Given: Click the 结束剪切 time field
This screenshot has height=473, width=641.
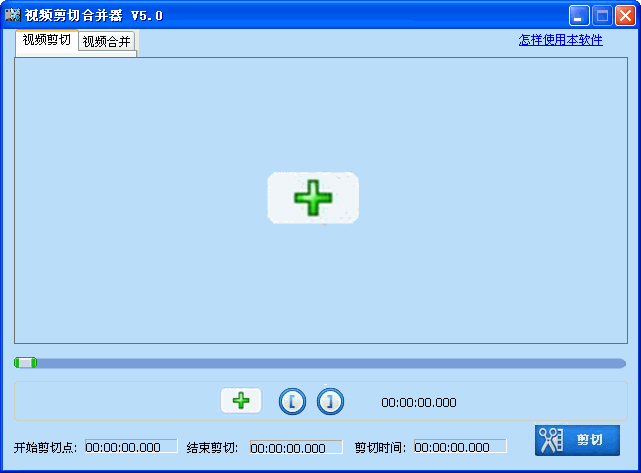Looking at the screenshot, I should pyautogui.click(x=296, y=447).
